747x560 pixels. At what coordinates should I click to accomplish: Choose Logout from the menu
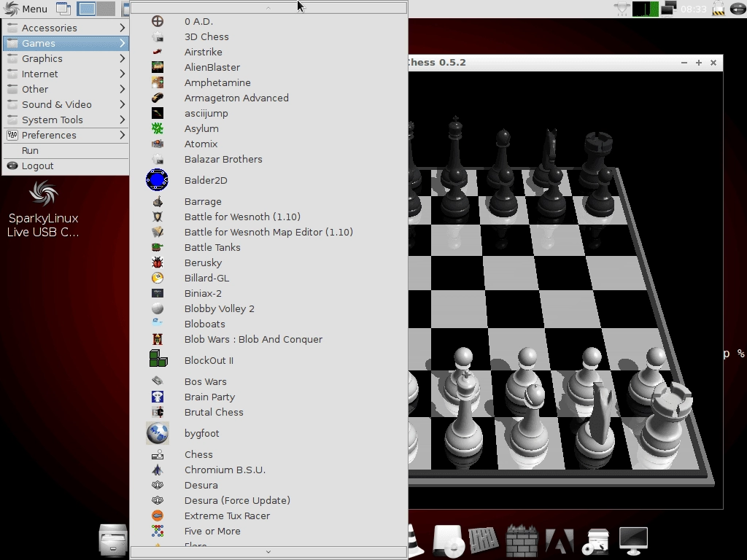[x=66, y=166]
